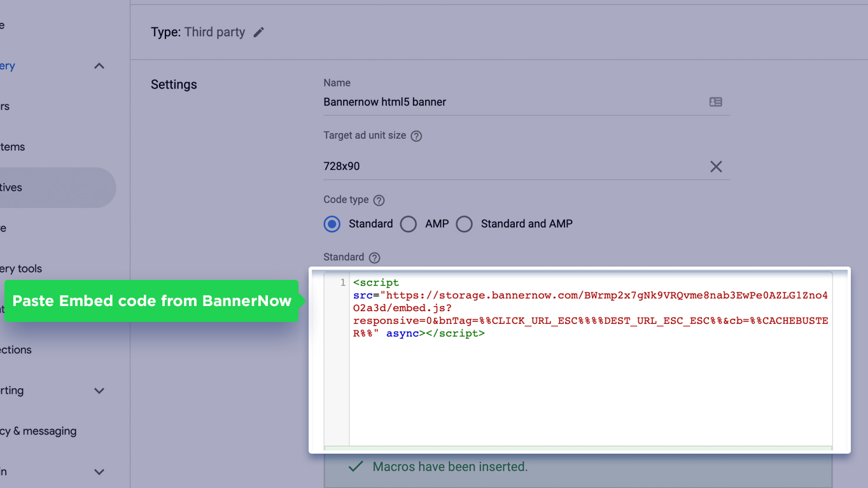Click line number 1 in code editor
This screenshot has width=868, height=488.
[x=343, y=282]
